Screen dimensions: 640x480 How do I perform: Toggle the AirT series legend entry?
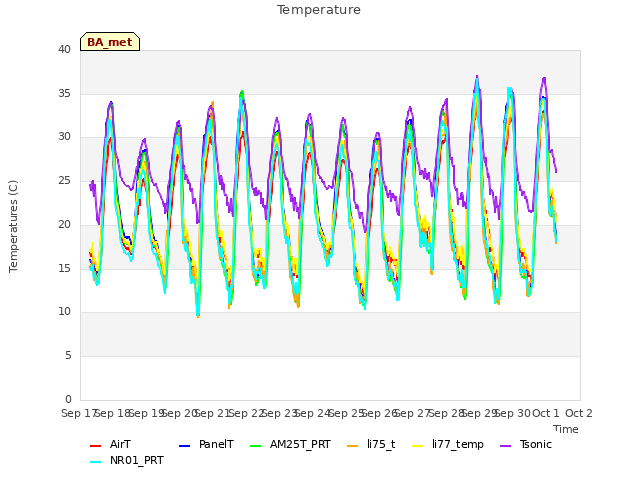tap(111, 444)
